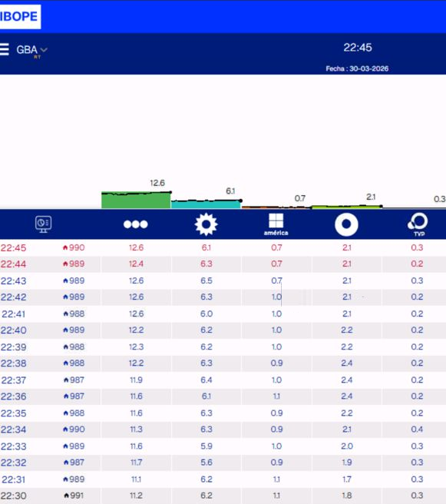Viewport: 446px width, 504px height.
Task: Select the 22:35 time row
Action: (x=223, y=413)
